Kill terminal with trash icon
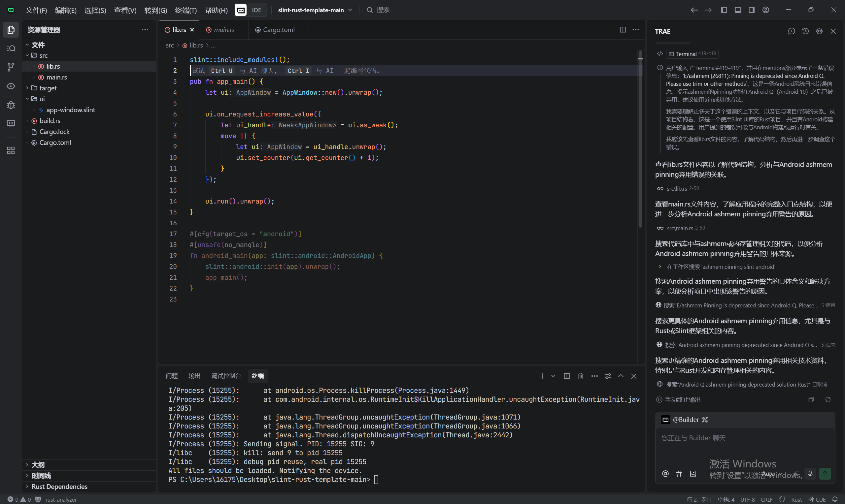Viewport: 845px width, 504px height. pos(581,376)
